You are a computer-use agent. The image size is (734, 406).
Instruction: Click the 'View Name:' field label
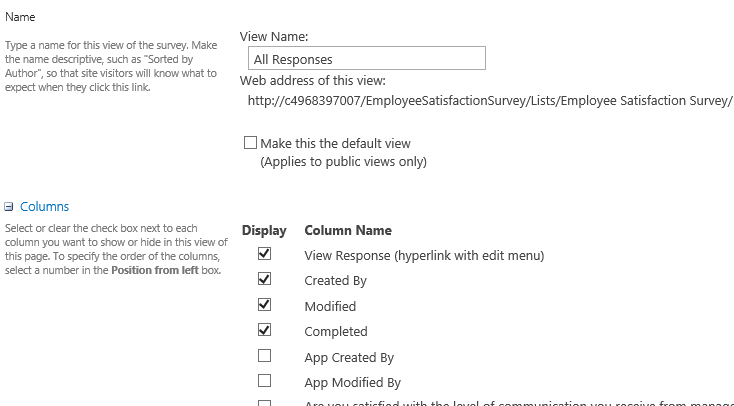pyautogui.click(x=274, y=36)
